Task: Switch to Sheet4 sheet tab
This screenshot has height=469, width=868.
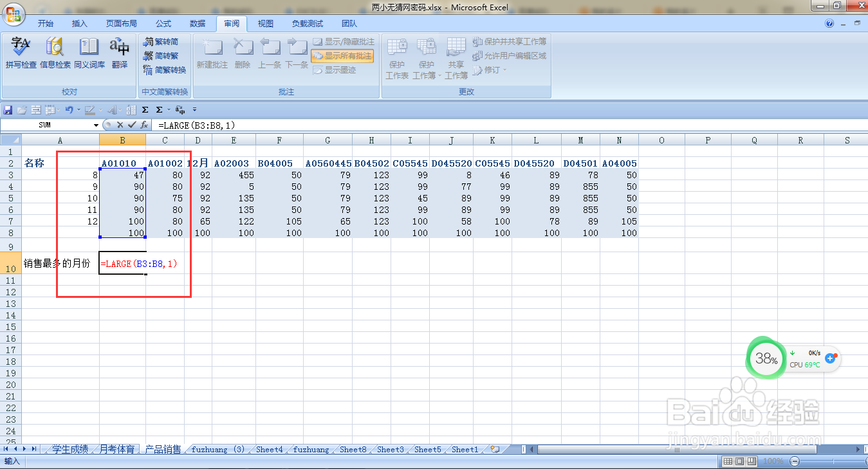Action: 270,450
